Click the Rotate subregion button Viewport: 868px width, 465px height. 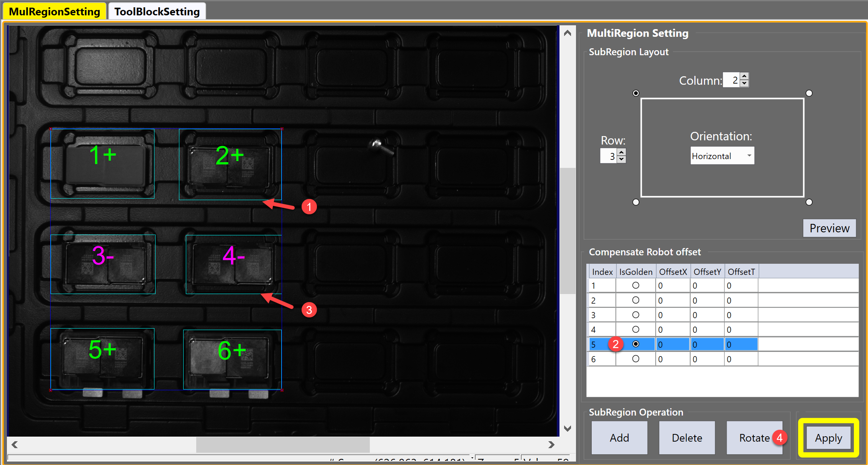tap(754, 438)
